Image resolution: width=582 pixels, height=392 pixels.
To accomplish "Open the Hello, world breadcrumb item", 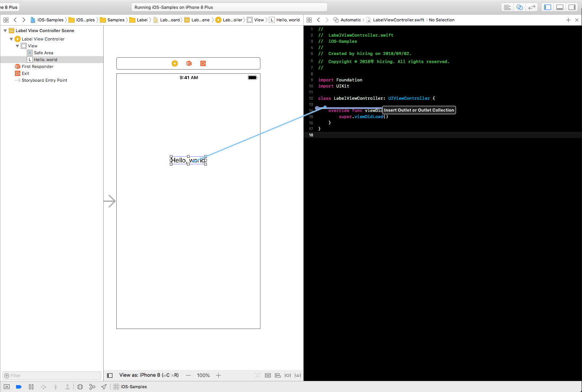I will [284, 20].
